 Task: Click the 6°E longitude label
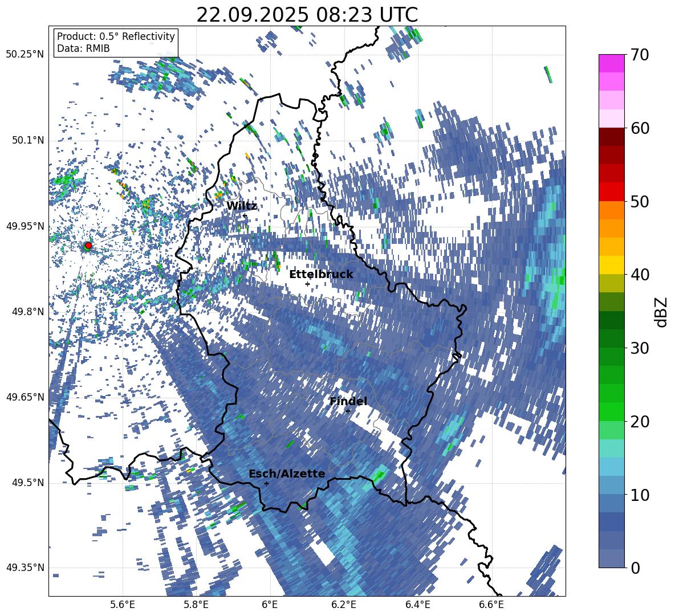[x=270, y=605]
